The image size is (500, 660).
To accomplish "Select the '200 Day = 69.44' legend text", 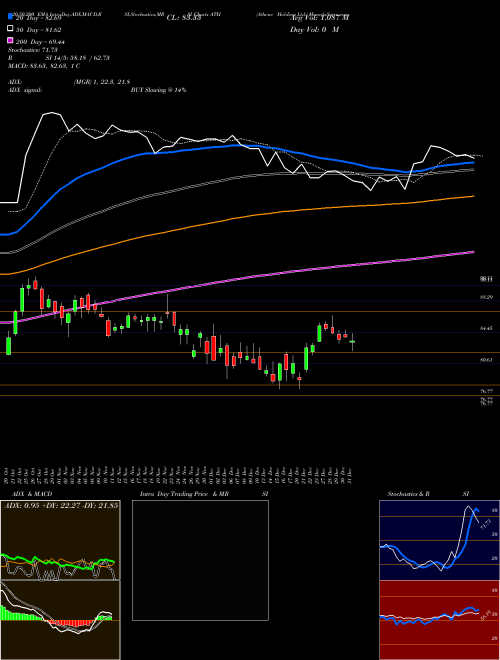I will coord(40,42).
